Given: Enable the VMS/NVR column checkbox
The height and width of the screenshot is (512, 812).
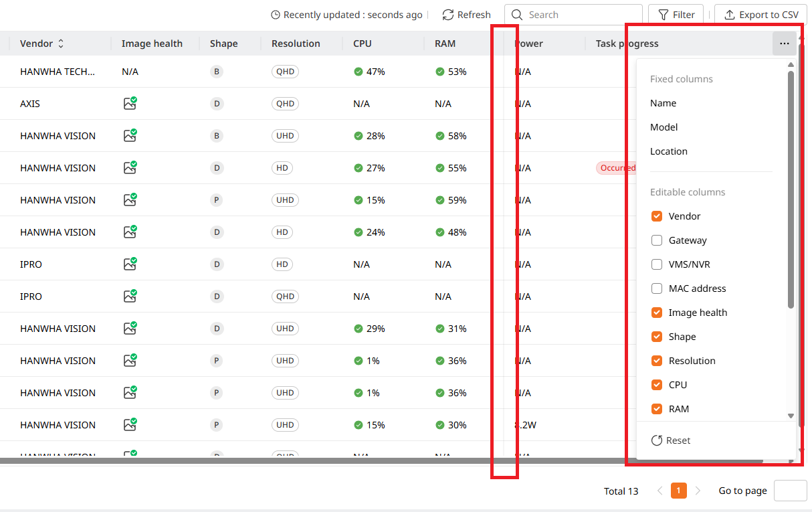Looking at the screenshot, I should coord(657,264).
